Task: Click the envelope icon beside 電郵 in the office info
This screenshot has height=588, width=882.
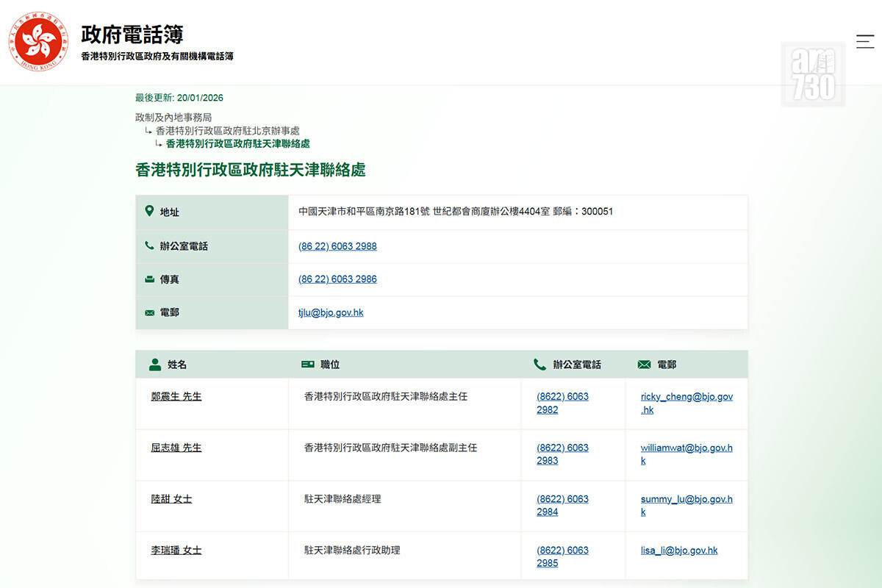Action: pyautogui.click(x=149, y=312)
